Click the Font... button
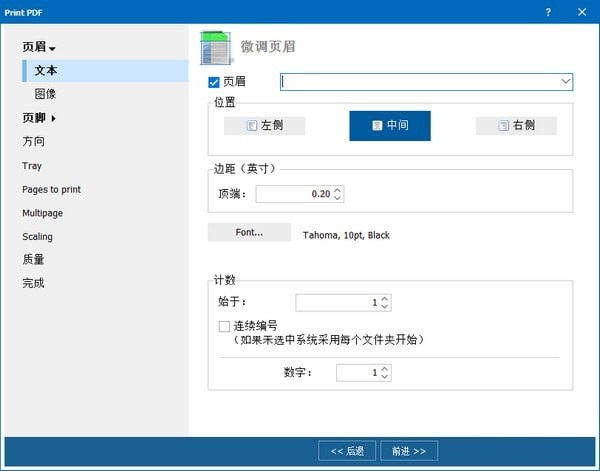Image resolution: width=600 pixels, height=471 pixels. click(x=249, y=232)
